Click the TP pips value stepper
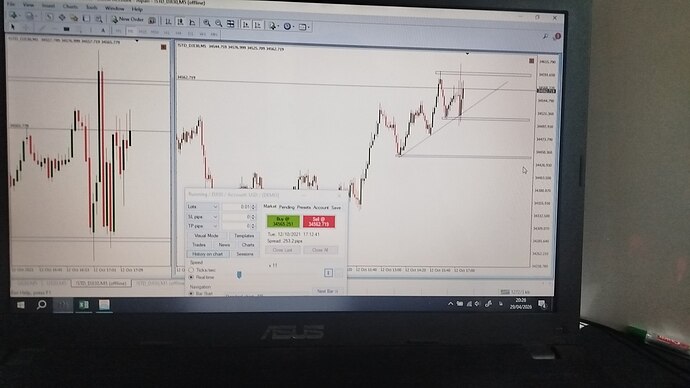The height and width of the screenshot is (388, 690). pos(253,226)
